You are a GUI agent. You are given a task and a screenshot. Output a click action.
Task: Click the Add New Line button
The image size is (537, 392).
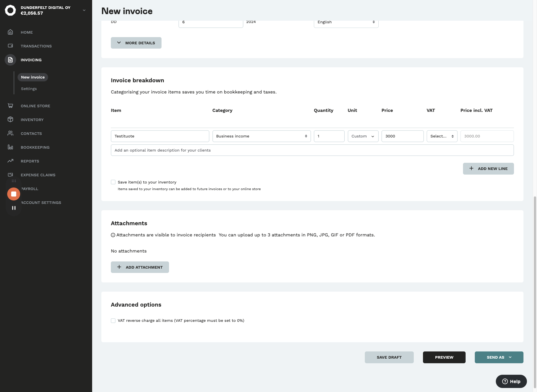coord(488,169)
